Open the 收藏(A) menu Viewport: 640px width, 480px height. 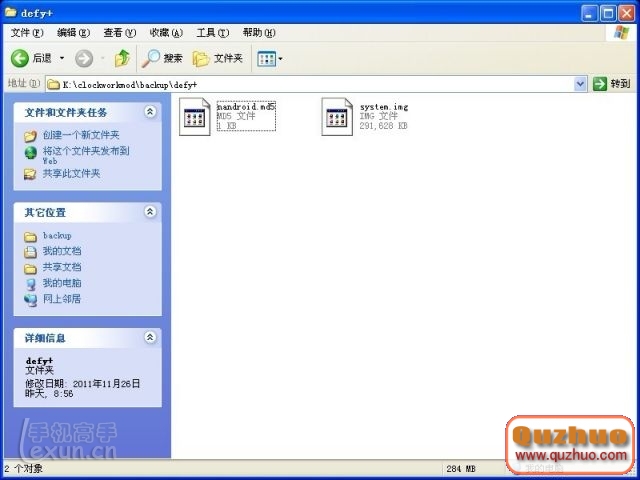166,33
